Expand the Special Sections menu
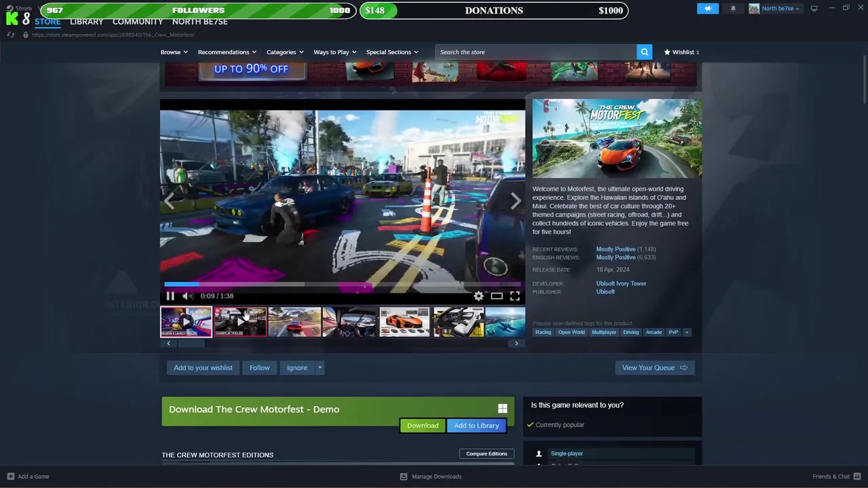 pyautogui.click(x=392, y=52)
